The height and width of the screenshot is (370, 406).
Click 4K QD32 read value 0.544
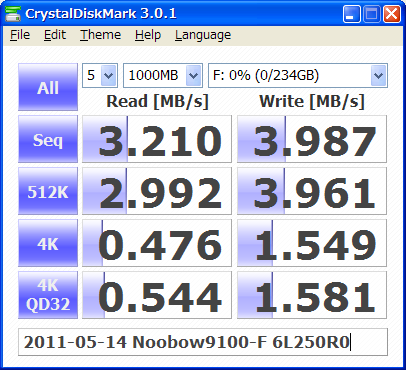point(157,295)
